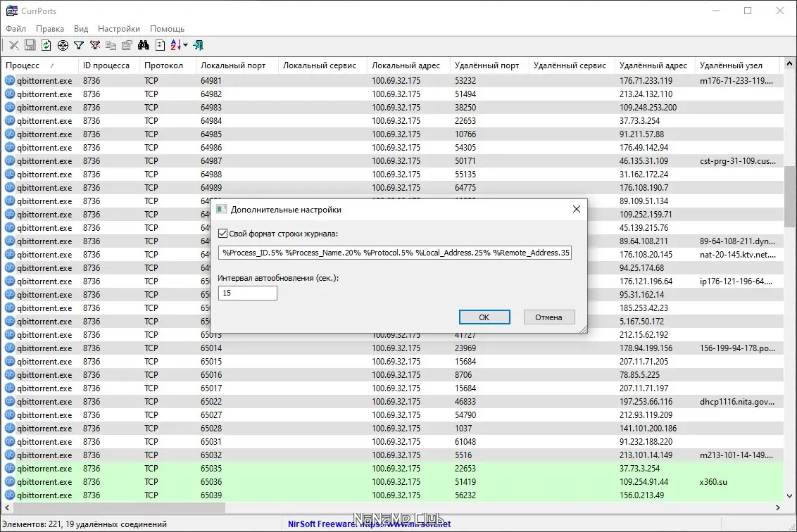Select remote address 176.71.233.119
Viewport: 797px width, 532px height.
(x=646, y=80)
